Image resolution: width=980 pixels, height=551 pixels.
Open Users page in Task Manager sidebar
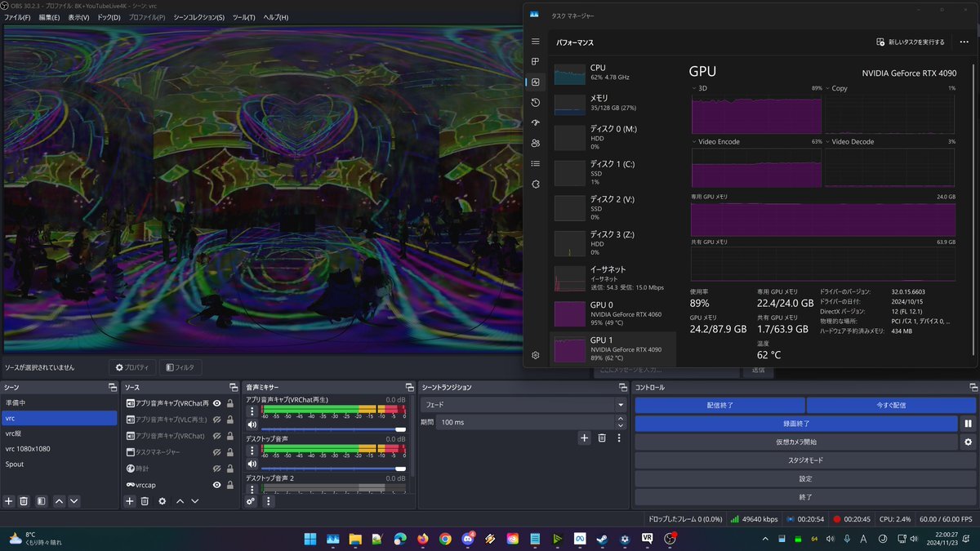(536, 143)
